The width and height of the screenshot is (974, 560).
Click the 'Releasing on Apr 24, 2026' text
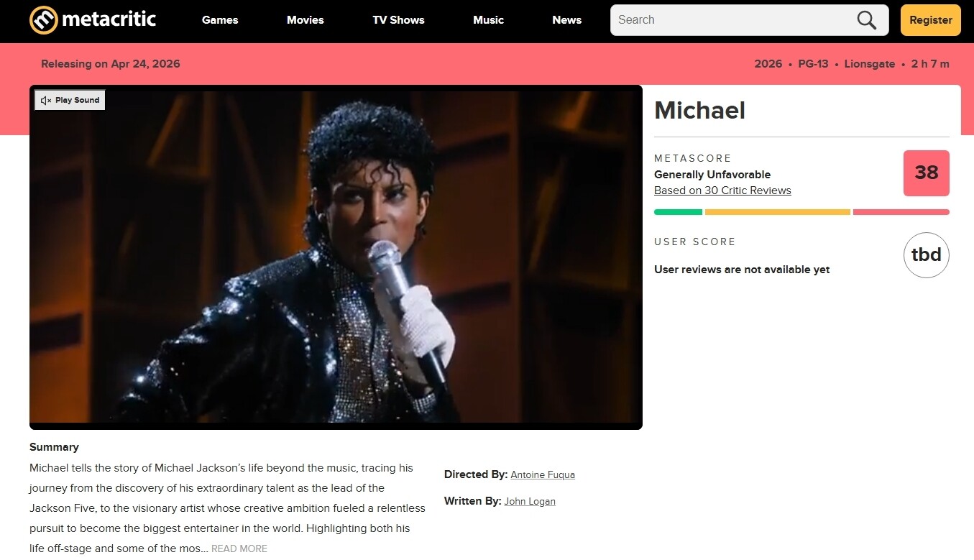tap(111, 64)
